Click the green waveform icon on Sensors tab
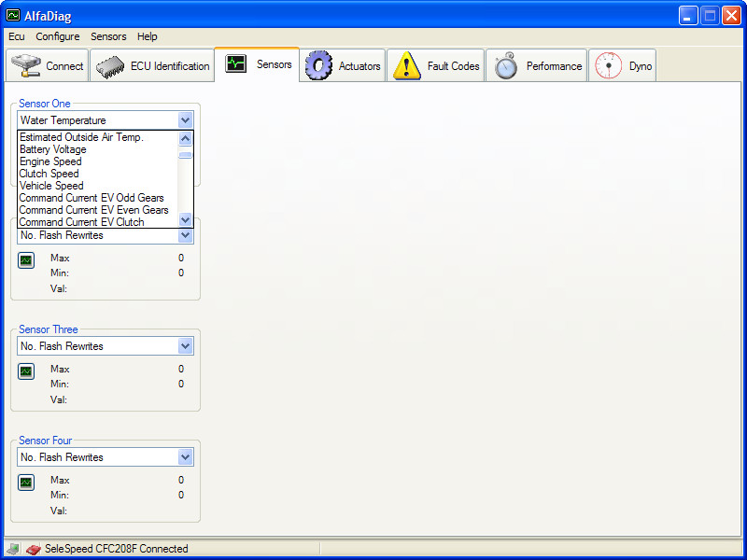This screenshot has height=560, width=747. coord(236,63)
